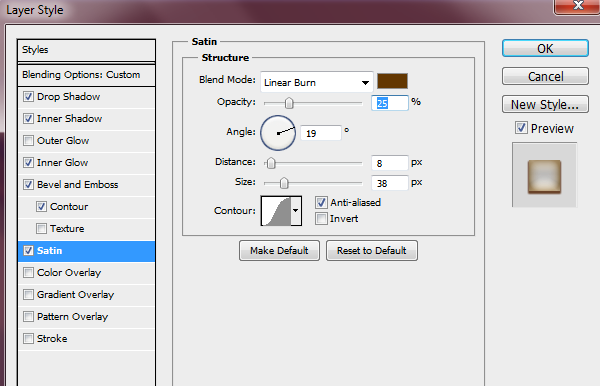Open the brown satin color swatch

[x=392, y=81]
